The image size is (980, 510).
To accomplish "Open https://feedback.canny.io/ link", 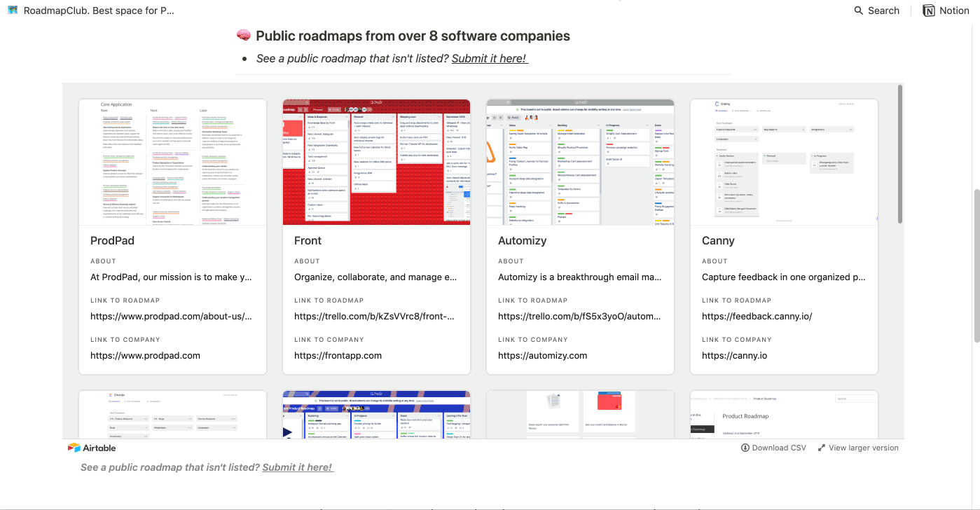I will (x=757, y=316).
